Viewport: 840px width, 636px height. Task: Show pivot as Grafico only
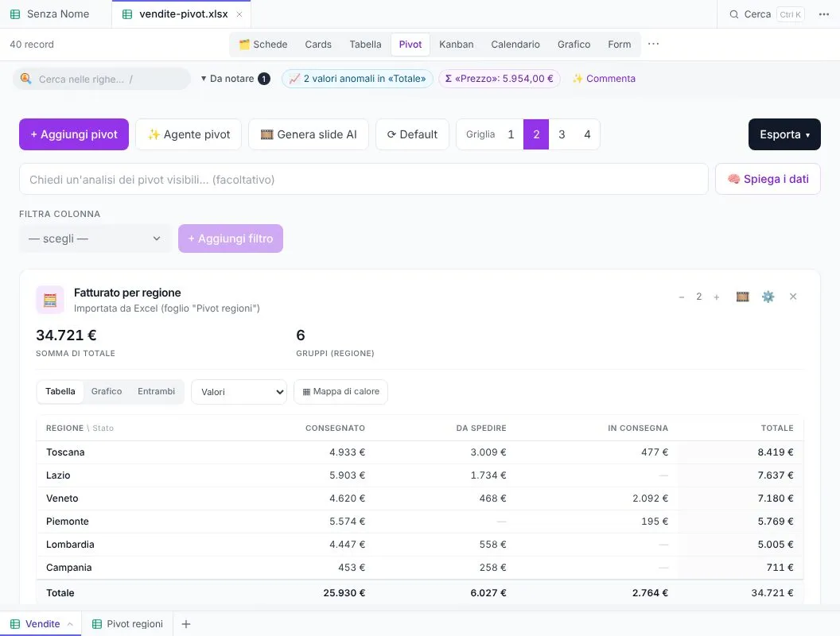pyautogui.click(x=107, y=391)
